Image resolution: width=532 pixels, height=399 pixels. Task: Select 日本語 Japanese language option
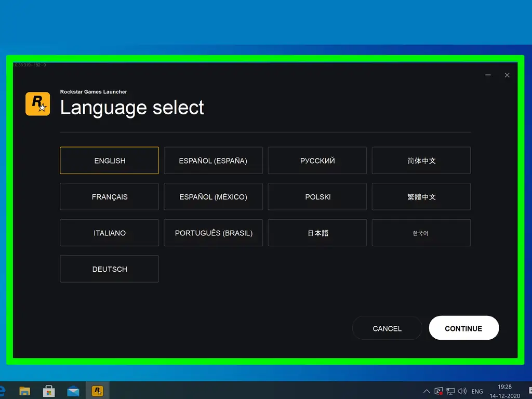(317, 233)
